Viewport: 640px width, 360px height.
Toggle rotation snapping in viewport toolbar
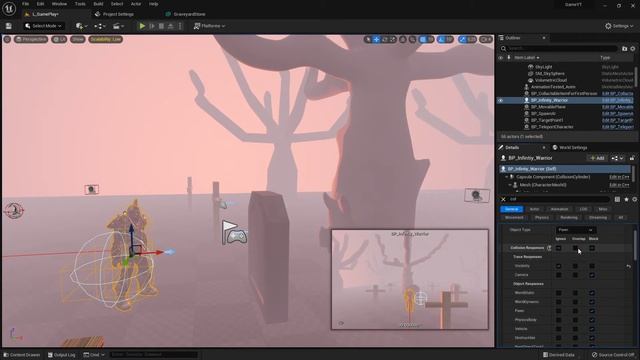[441, 39]
